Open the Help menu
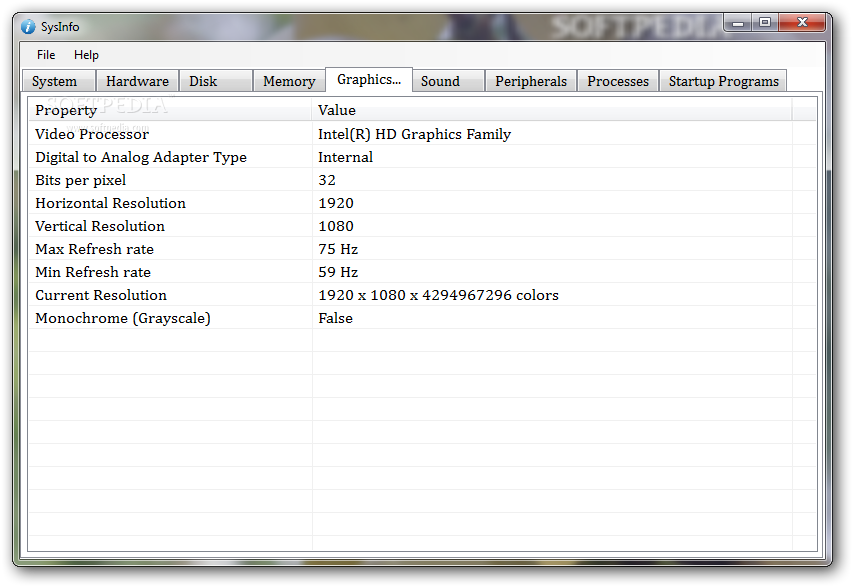 click(86, 55)
